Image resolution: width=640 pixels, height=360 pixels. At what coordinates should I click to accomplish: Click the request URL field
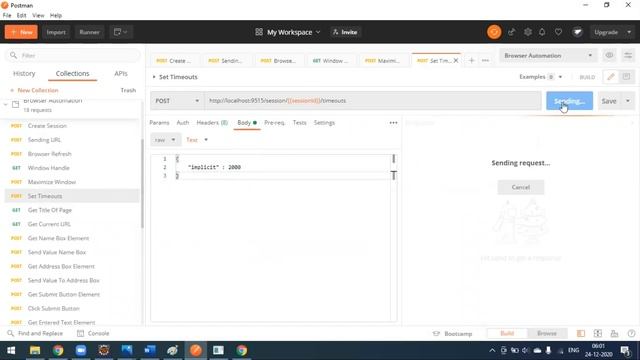(x=373, y=101)
